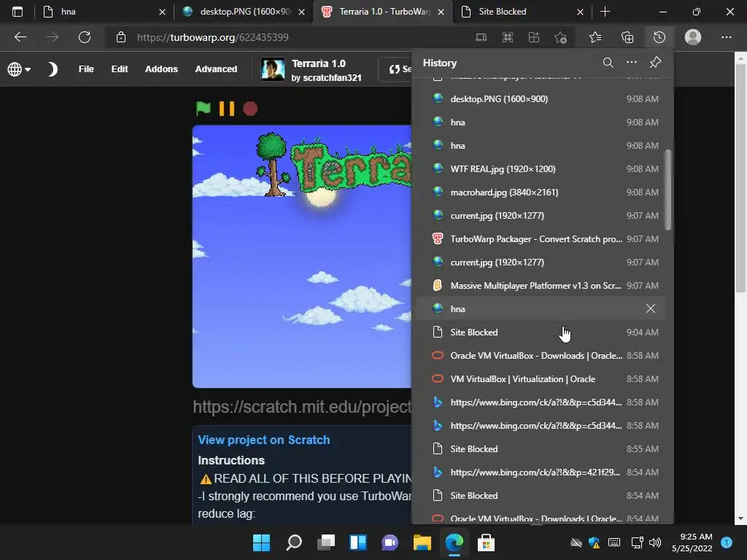Open volume control in system tray
Viewport: 747px width, 560px height.
(x=655, y=542)
